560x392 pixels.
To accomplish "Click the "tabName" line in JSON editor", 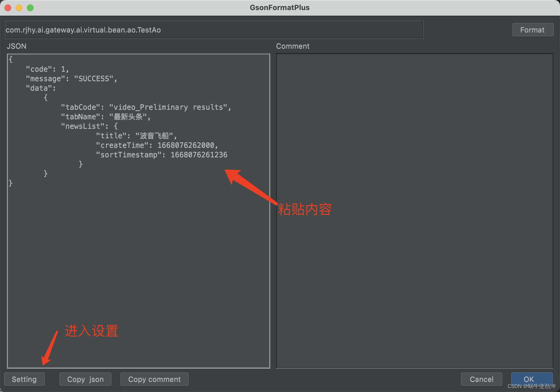I will [x=106, y=117].
